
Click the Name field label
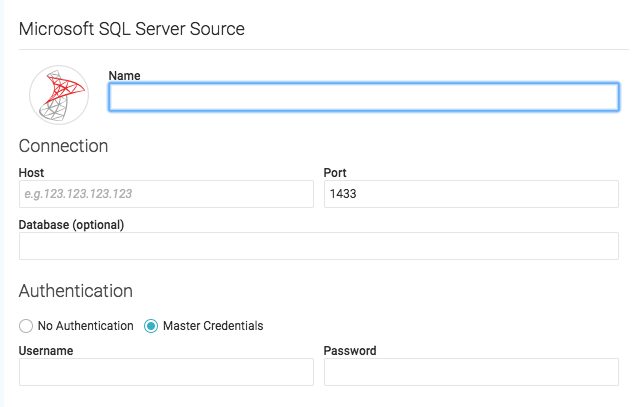pos(124,75)
